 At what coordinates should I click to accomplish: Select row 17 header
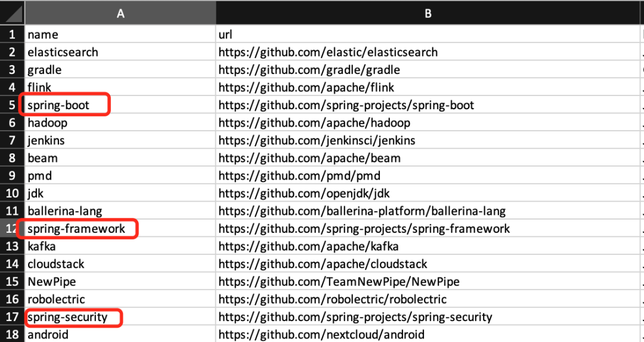click(x=12, y=317)
